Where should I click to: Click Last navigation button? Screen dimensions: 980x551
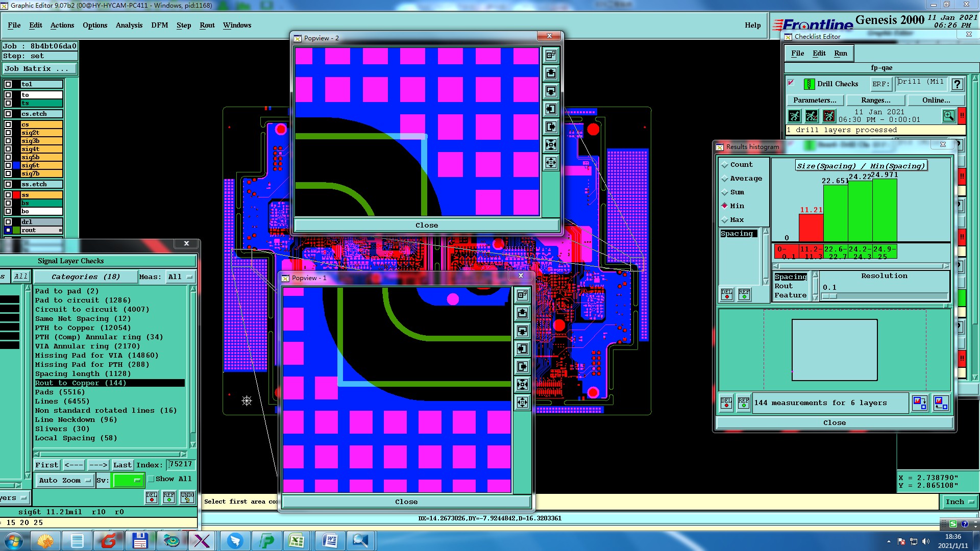pos(122,465)
